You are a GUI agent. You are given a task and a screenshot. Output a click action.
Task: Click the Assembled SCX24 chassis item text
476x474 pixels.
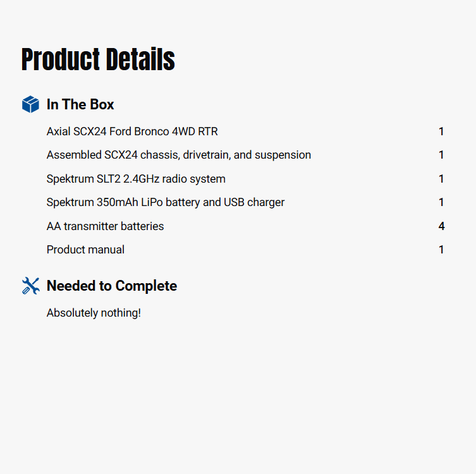coord(178,155)
